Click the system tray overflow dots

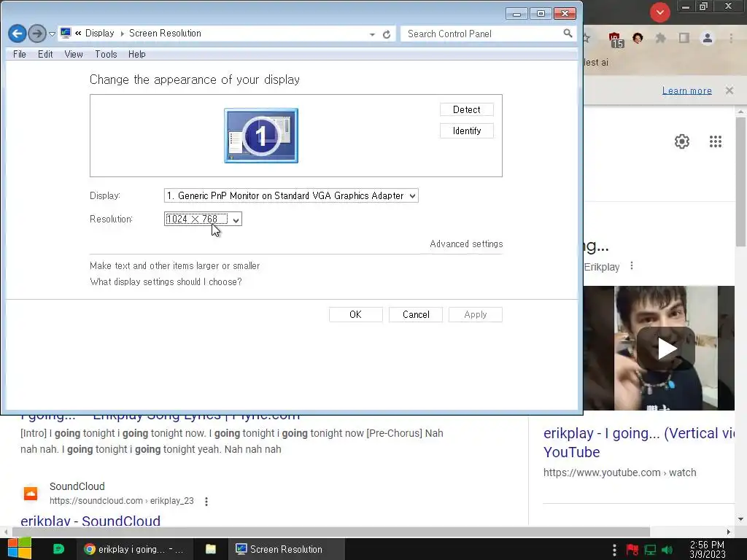614,550
